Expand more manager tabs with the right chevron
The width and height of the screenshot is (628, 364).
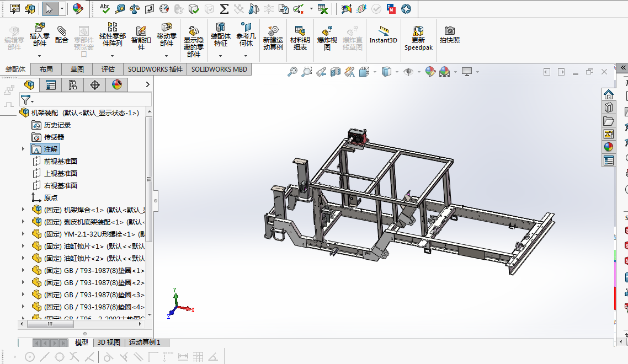(147, 84)
